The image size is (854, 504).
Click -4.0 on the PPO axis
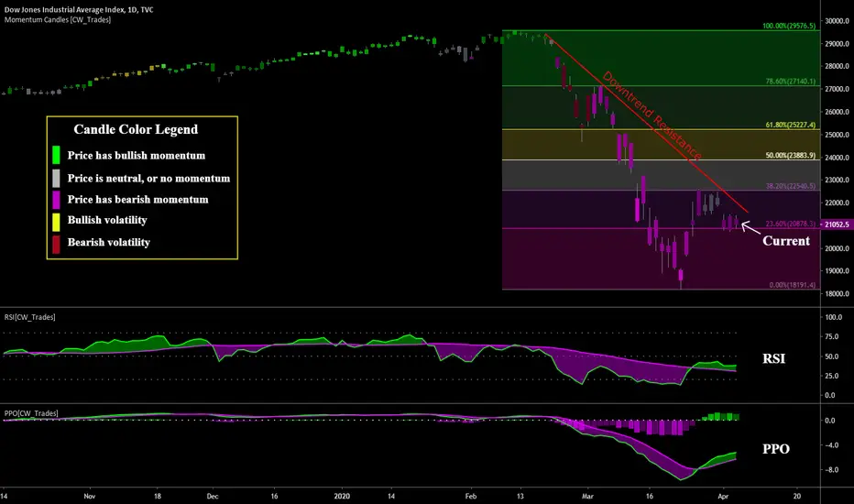831,445
